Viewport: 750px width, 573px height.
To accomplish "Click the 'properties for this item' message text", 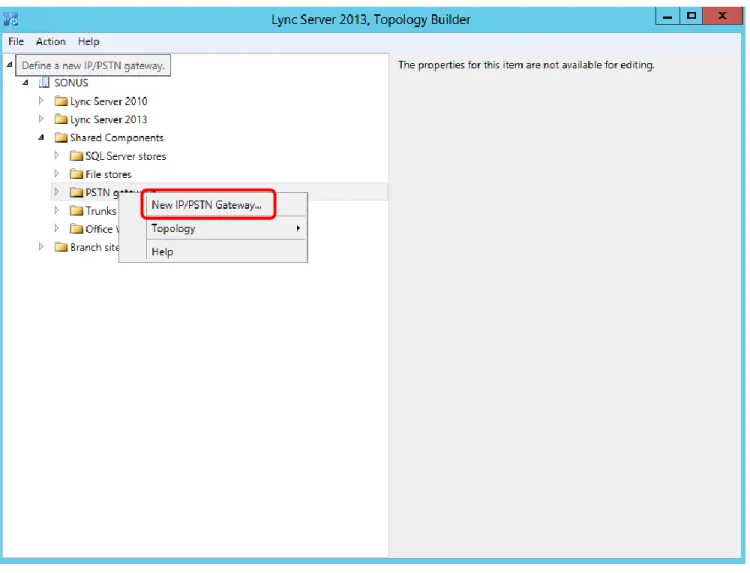I will click(526, 65).
